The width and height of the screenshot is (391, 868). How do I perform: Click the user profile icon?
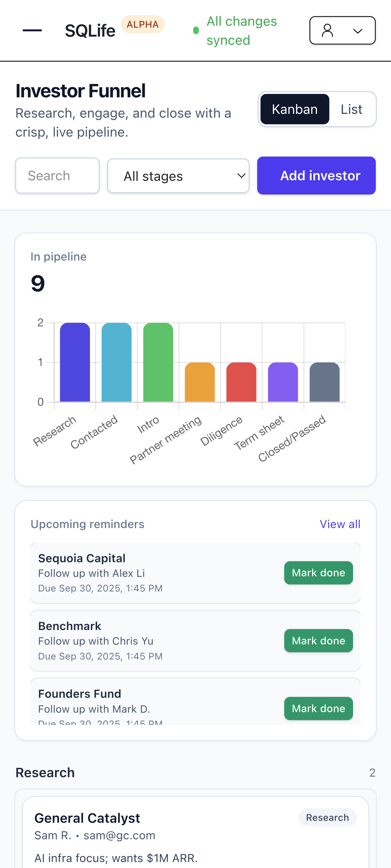327,30
